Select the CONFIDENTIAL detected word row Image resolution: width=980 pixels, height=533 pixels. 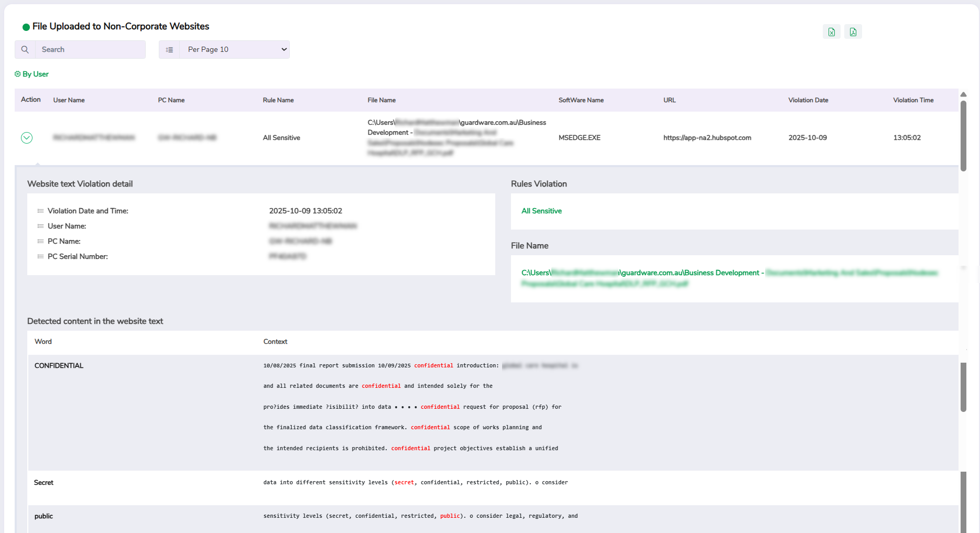59,366
